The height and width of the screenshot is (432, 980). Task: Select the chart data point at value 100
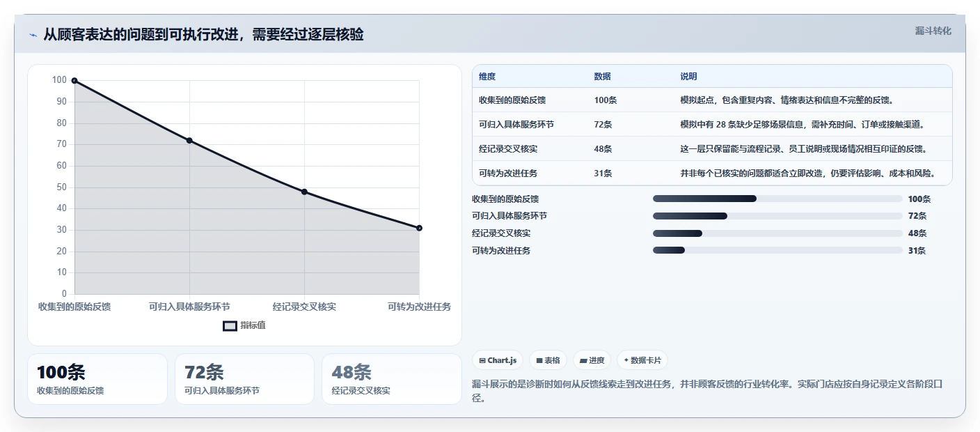click(x=74, y=81)
